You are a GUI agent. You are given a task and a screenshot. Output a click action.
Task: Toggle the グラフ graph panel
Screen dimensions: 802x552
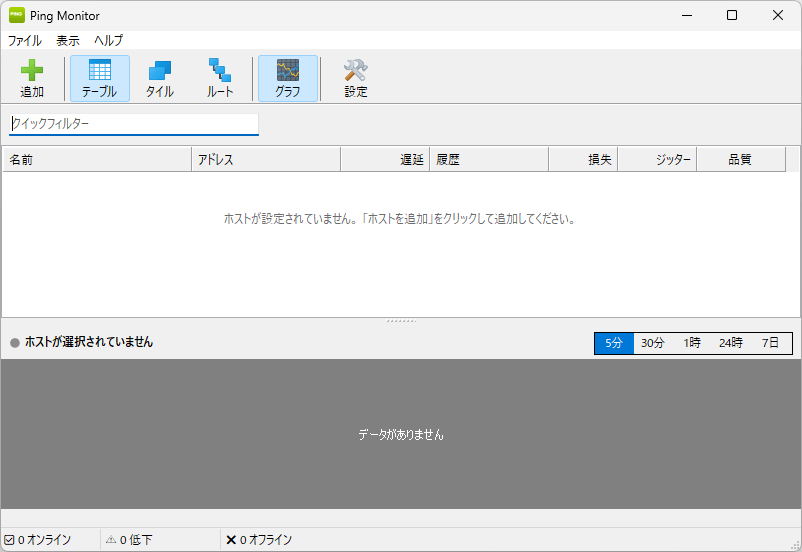click(x=288, y=70)
